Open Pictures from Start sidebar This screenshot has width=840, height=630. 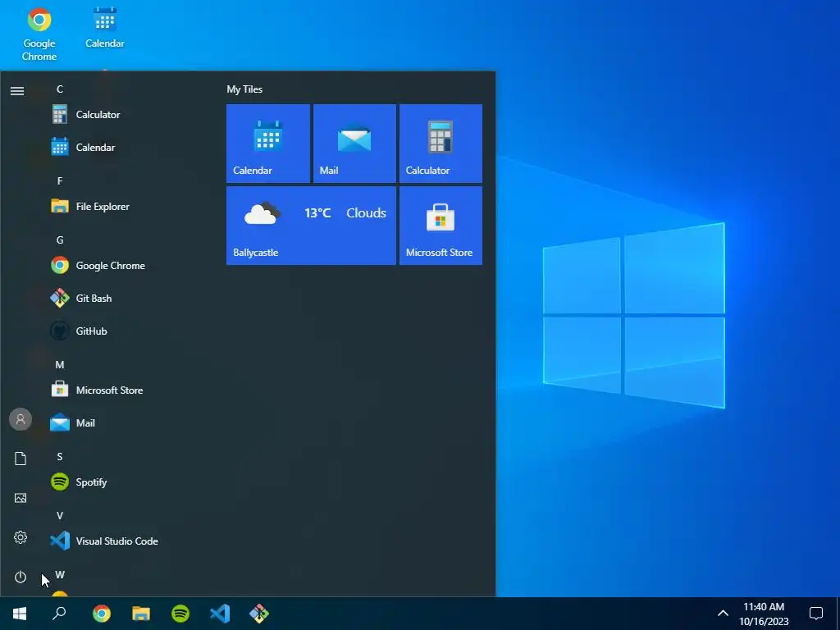[21, 498]
